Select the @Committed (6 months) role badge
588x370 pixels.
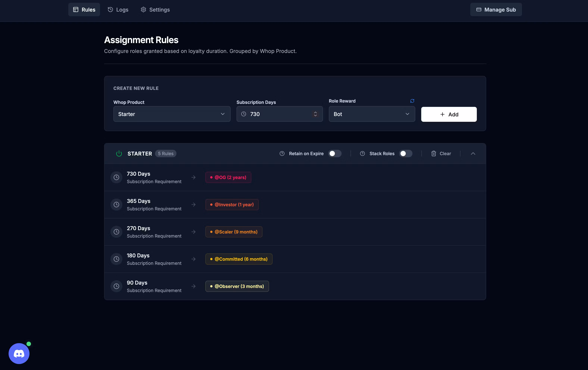point(239,259)
